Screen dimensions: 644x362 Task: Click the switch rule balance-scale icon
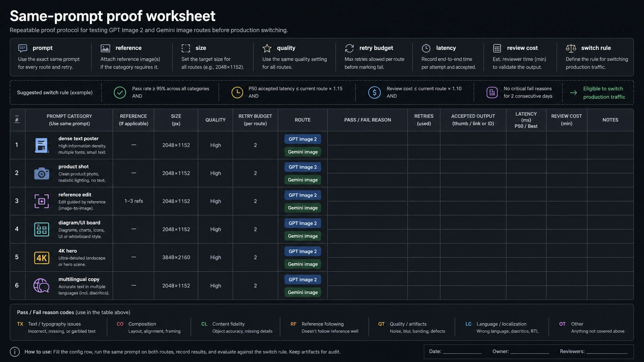(571, 48)
